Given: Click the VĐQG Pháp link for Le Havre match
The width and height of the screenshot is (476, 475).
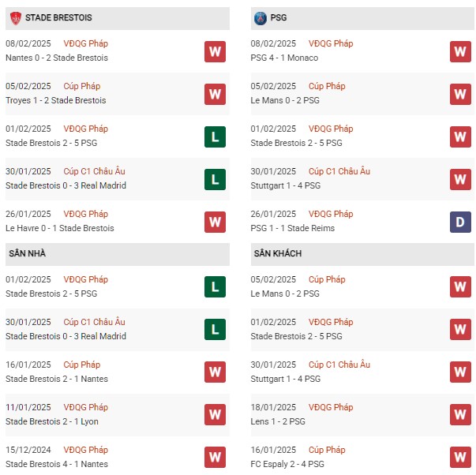Looking at the screenshot, I should click(87, 214).
